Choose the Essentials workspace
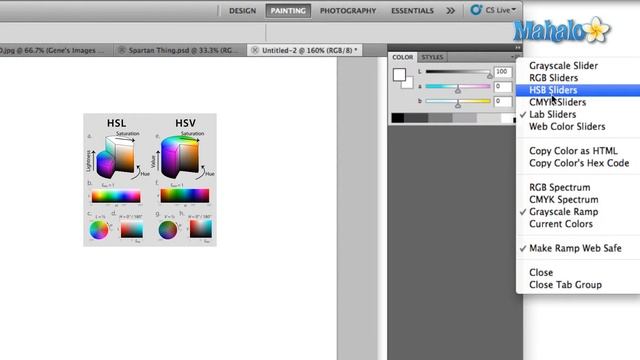This screenshot has height=360, width=640. click(x=412, y=11)
